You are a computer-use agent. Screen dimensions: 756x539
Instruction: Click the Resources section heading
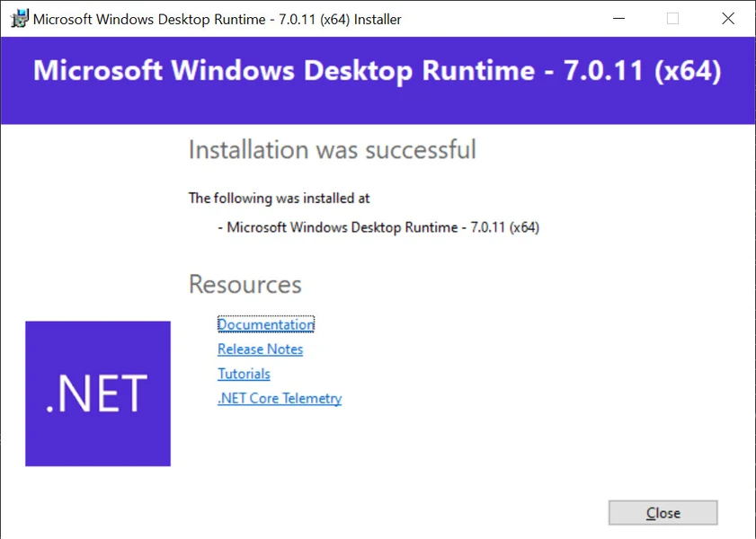pyautogui.click(x=245, y=285)
